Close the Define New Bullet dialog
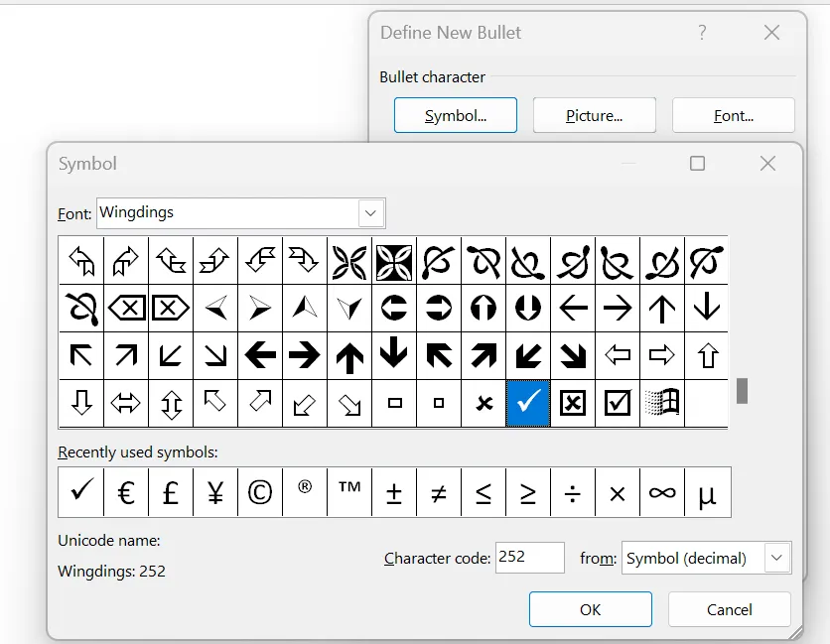This screenshot has height=644, width=830. click(x=771, y=33)
